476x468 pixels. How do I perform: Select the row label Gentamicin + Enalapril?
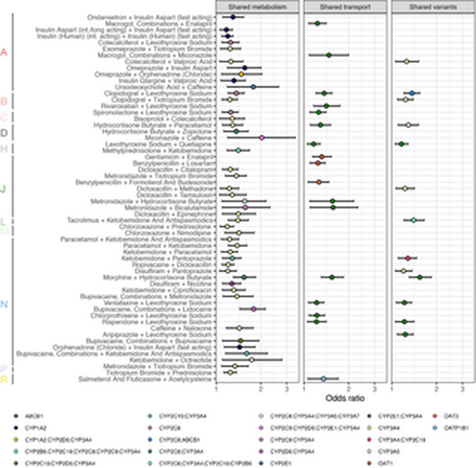pyautogui.click(x=178, y=157)
